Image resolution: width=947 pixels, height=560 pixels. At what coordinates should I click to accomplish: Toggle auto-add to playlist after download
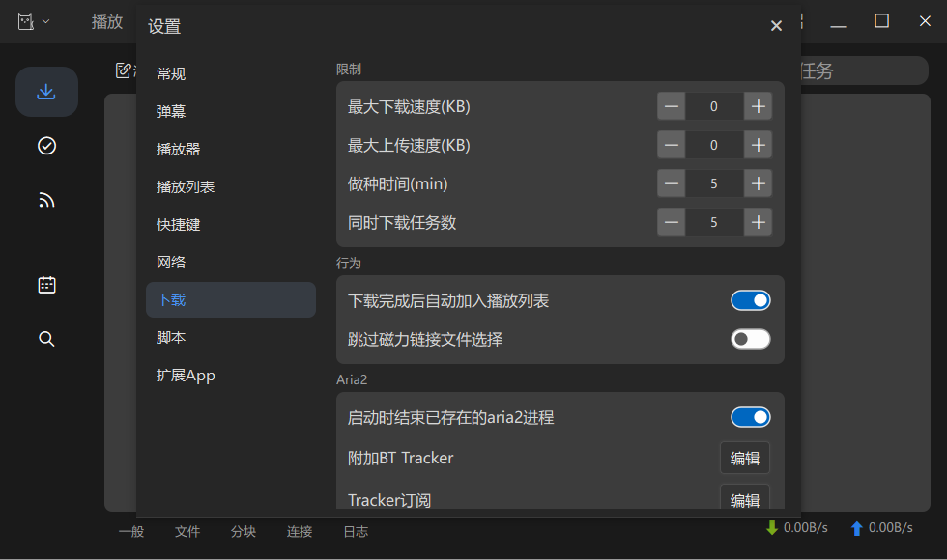[751, 300]
